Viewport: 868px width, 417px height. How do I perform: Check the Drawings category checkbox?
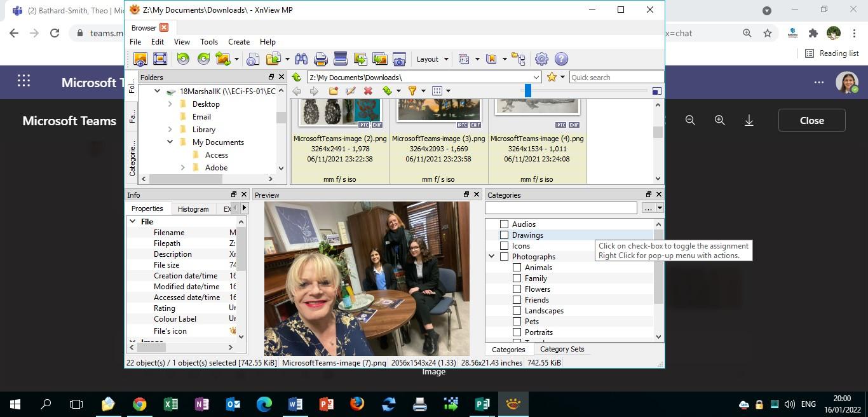click(505, 235)
